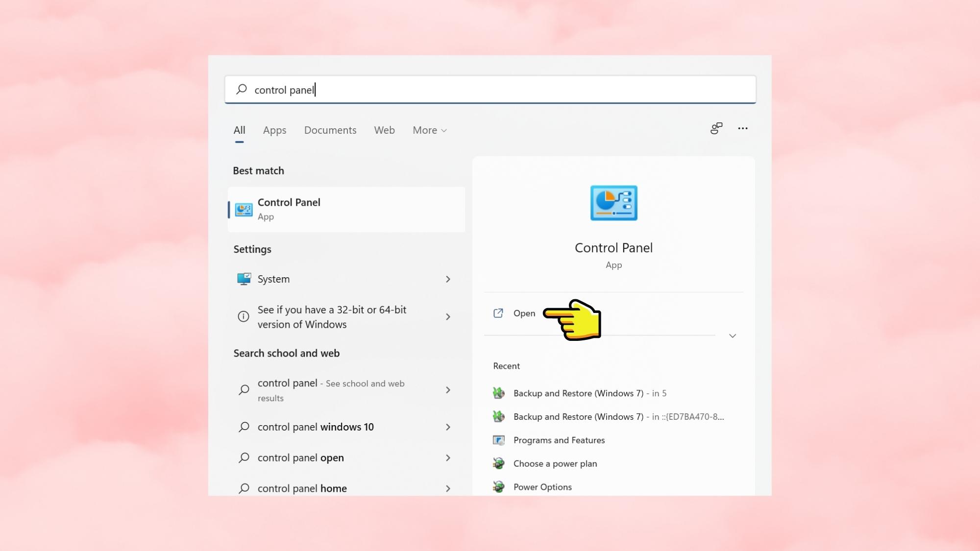Select 'control panel open' suggestion
The height and width of the screenshot is (551, 980).
[x=346, y=458]
